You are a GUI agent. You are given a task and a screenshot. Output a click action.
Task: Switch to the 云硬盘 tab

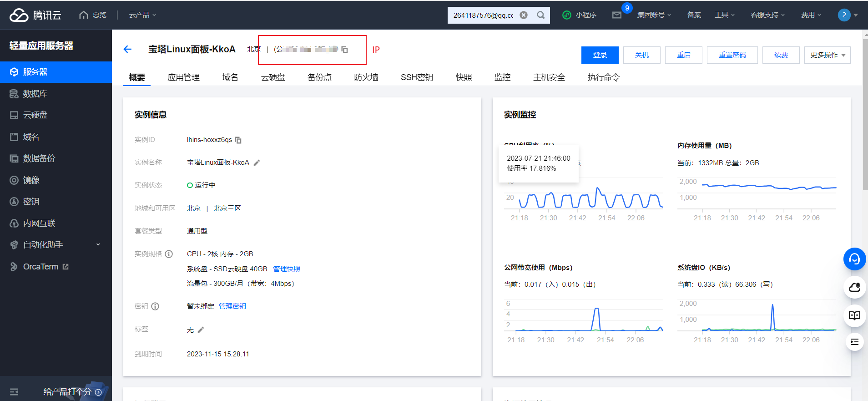click(273, 77)
